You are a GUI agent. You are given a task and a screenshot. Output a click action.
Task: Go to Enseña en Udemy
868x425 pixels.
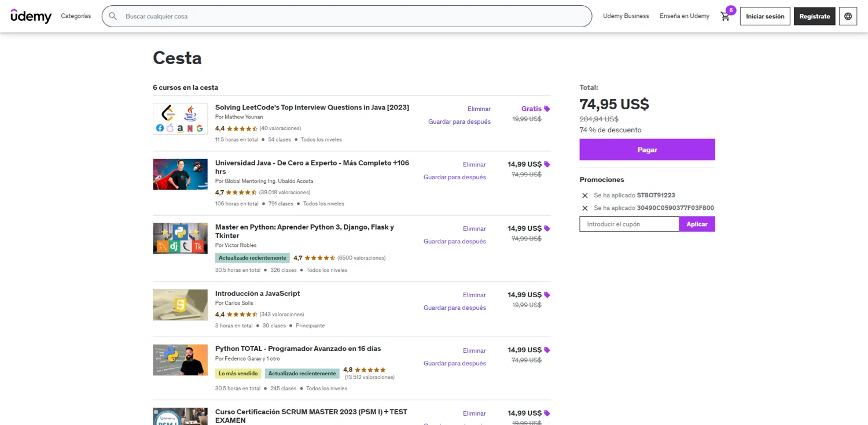(x=684, y=16)
